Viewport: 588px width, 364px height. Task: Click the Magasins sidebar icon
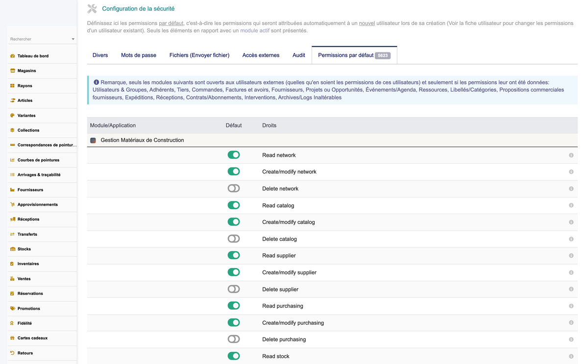tap(12, 71)
